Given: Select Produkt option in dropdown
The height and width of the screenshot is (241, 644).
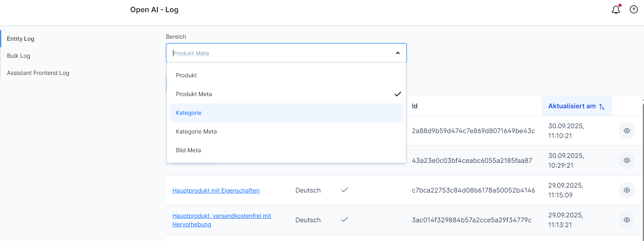Looking at the screenshot, I should point(186,75).
